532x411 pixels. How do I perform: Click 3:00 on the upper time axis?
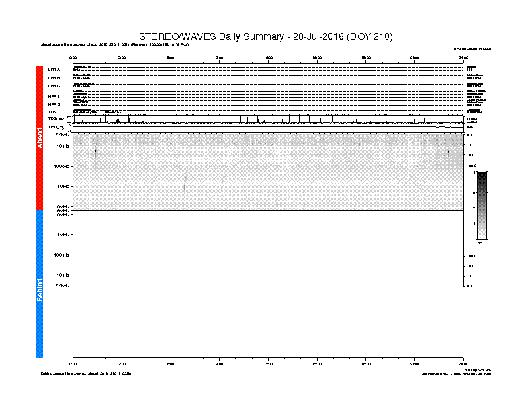[122, 58]
